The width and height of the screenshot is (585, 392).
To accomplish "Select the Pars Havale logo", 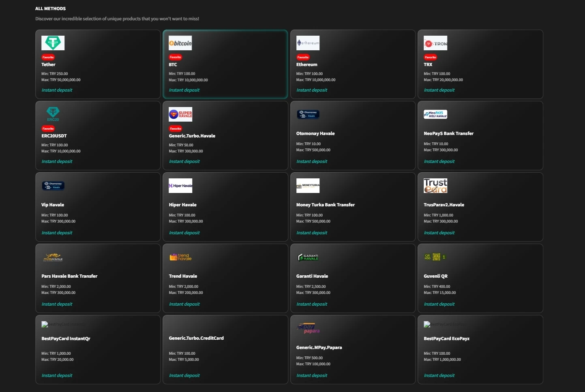I will pos(53,257).
